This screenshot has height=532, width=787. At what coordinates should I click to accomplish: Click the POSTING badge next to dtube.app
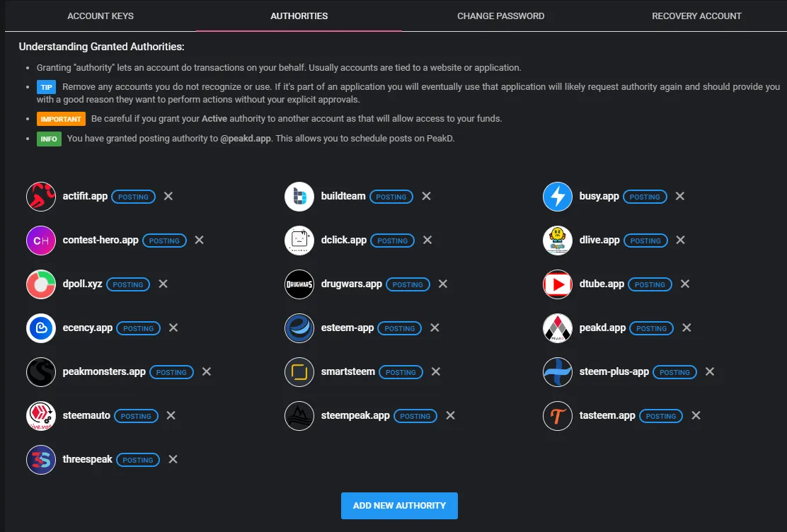point(650,284)
